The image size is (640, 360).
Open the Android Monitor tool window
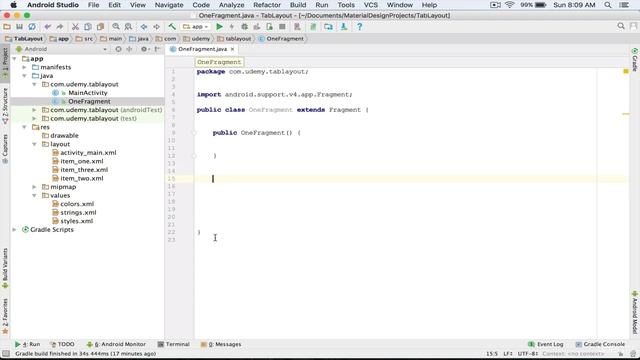pos(116,344)
